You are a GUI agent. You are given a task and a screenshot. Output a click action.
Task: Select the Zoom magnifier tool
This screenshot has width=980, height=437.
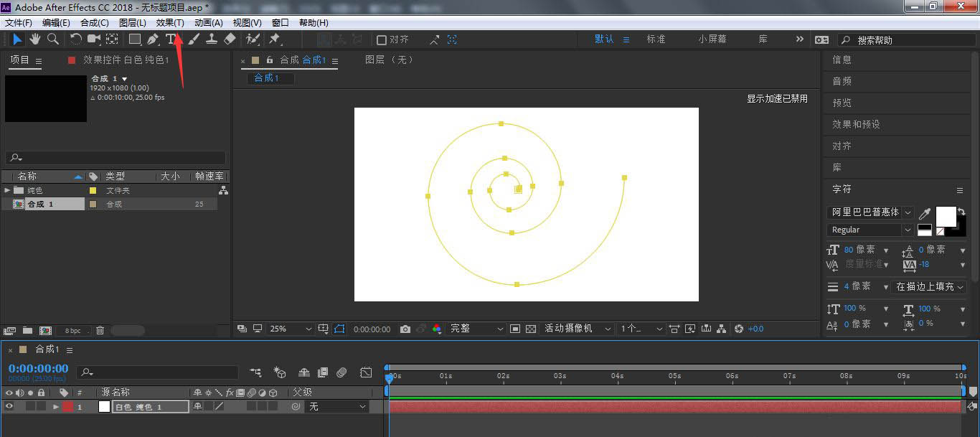pyautogui.click(x=52, y=39)
